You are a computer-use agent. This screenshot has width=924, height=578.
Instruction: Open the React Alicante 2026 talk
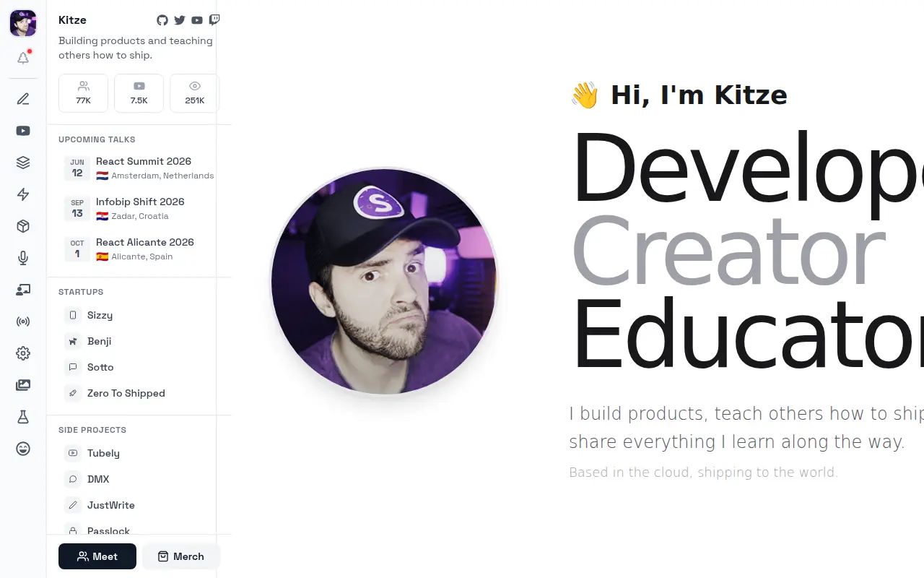139,249
